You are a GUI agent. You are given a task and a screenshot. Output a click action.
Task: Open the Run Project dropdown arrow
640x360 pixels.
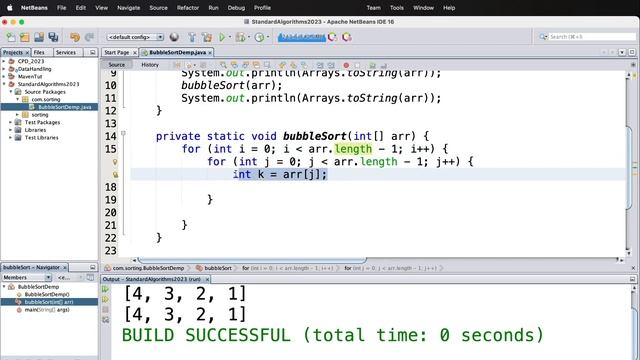pyautogui.click(x=229, y=37)
